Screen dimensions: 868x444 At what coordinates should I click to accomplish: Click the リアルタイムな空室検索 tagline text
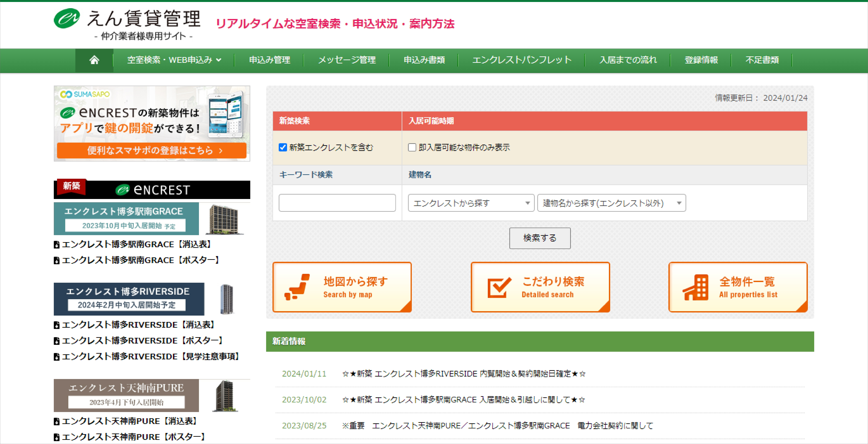(335, 24)
